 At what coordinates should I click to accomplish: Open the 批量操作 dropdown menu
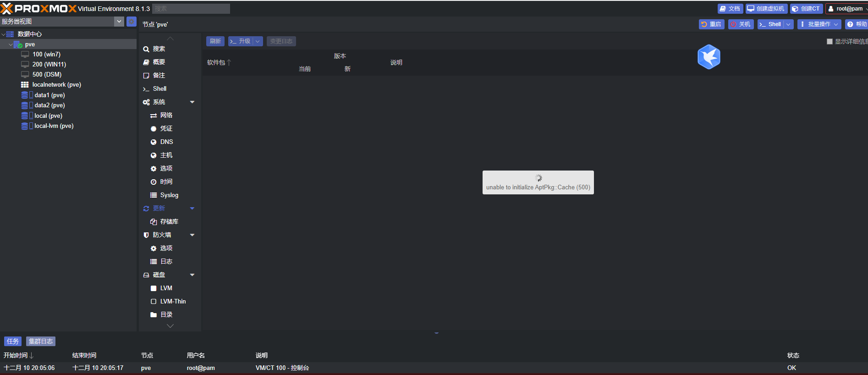(819, 24)
